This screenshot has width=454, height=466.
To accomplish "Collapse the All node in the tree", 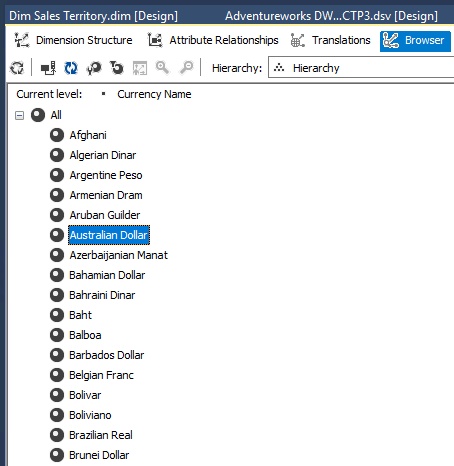I will click(x=20, y=116).
